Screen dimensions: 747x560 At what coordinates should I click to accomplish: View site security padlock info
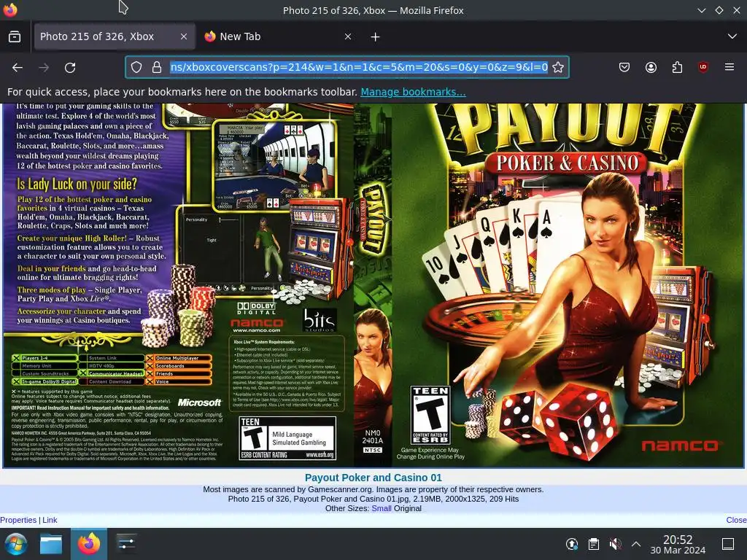(157, 67)
